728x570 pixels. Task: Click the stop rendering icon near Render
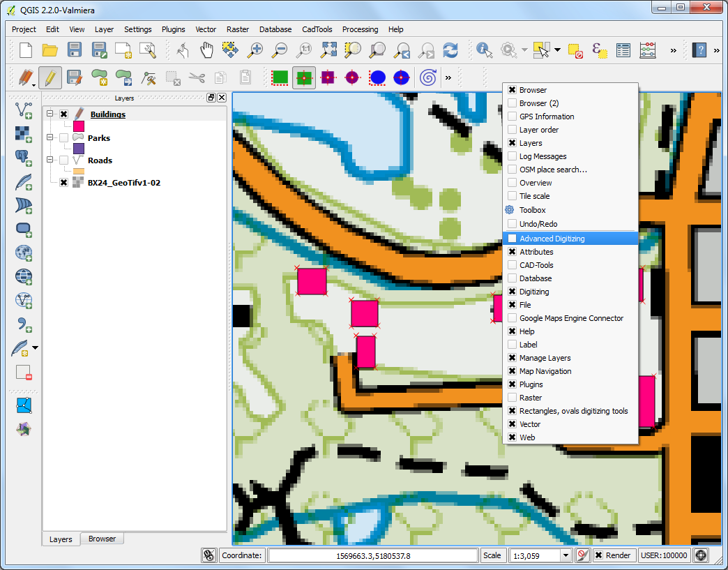pos(582,555)
